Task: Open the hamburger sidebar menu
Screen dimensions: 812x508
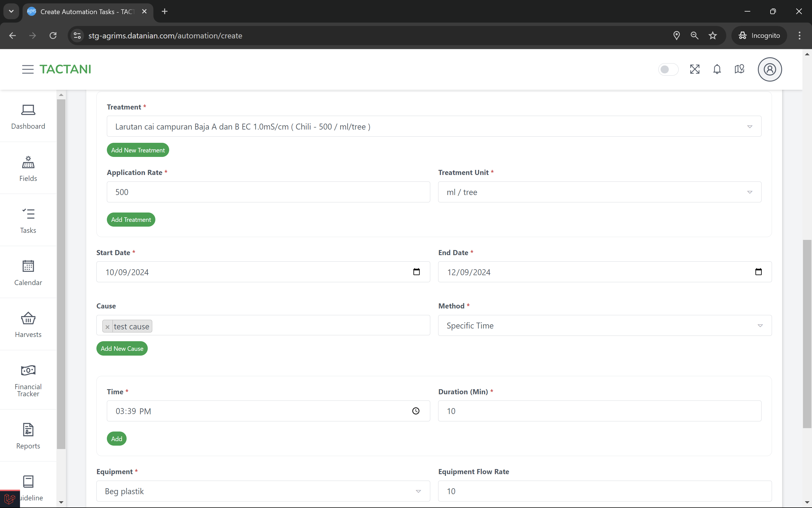Action: (28, 69)
